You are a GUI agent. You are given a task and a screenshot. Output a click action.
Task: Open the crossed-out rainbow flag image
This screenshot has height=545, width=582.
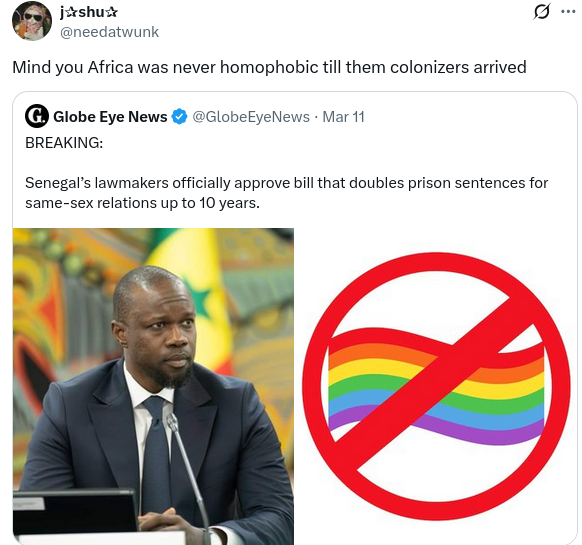[436, 386]
